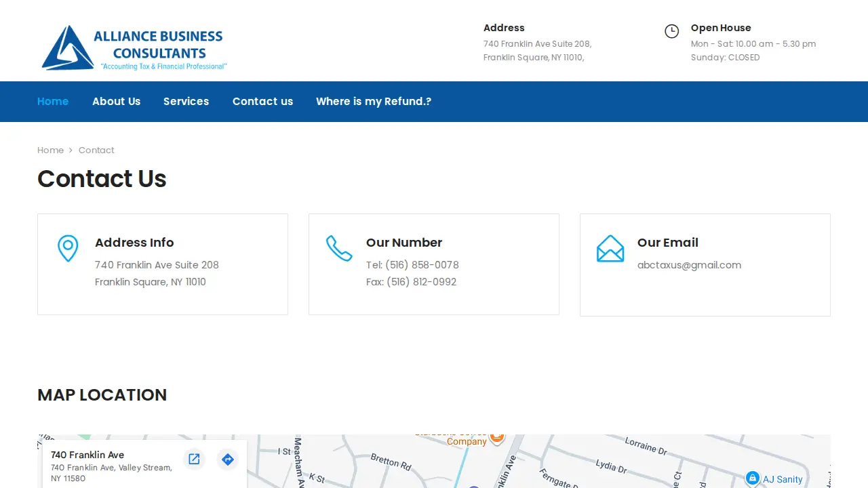The height and width of the screenshot is (488, 868).
Task: Click the phone icon in Our Number card
Action: [x=339, y=248]
